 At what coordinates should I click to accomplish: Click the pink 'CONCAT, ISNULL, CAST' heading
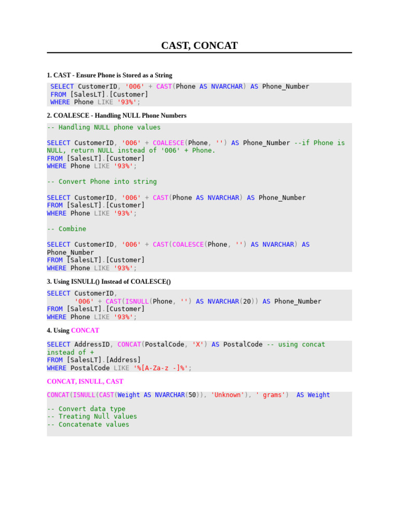[85, 381]
